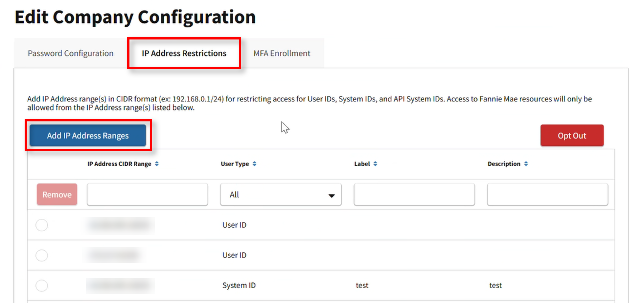Sort by IP Address CIDR Range arrows
This screenshot has width=644, height=303.
point(157,164)
